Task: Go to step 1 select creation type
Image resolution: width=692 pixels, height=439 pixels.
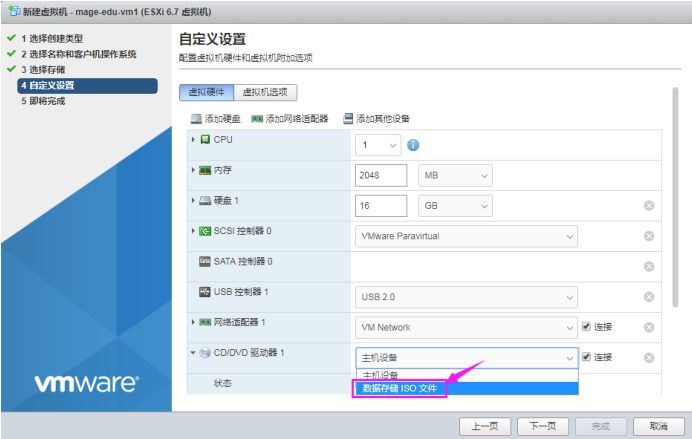Action: tap(52, 38)
